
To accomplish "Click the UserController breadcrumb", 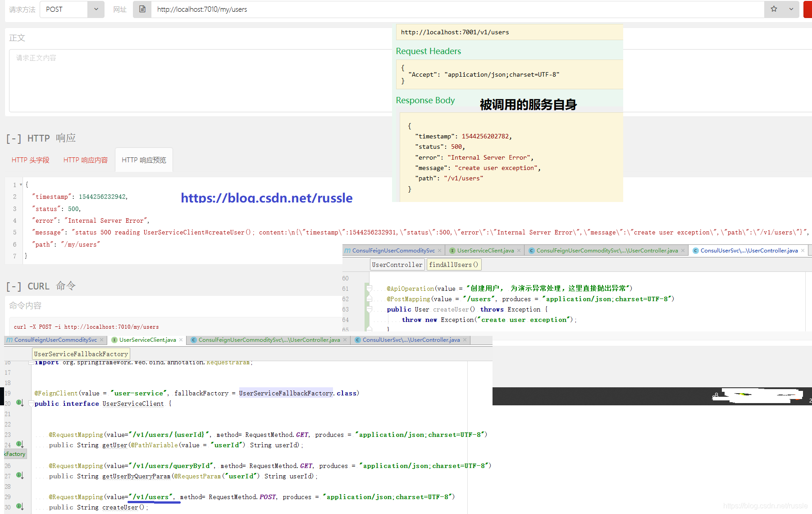I will click(x=397, y=265).
